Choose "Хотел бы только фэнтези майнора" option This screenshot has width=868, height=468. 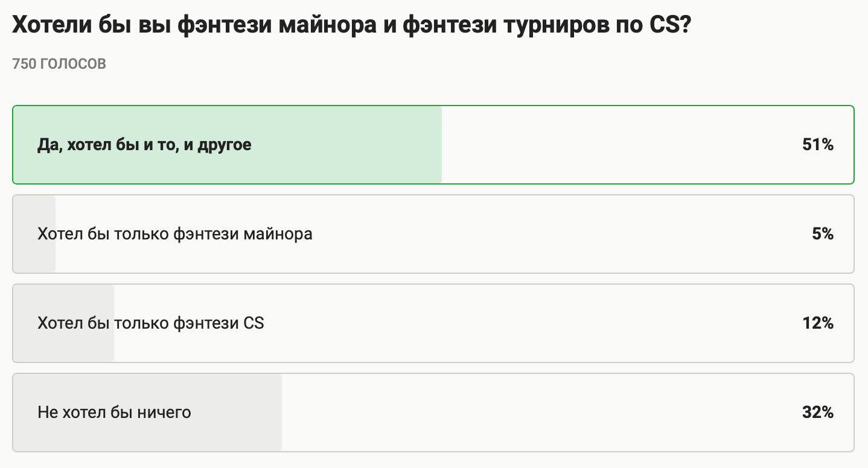click(175, 233)
